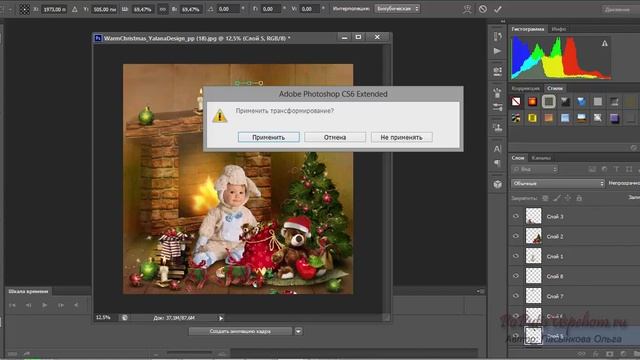Click the vertical skew field
This screenshot has height=360, width=640.
pos(310,9)
